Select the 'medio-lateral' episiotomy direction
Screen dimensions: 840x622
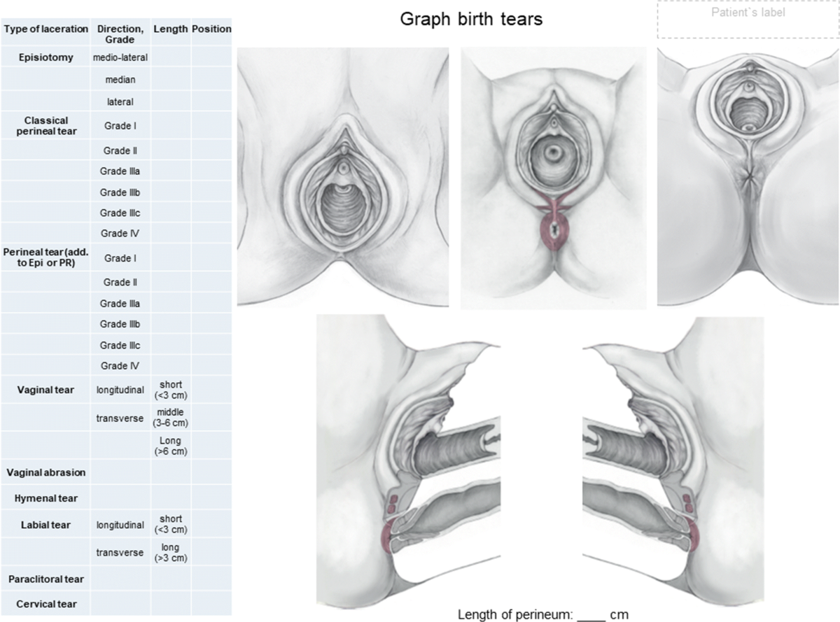point(120,57)
